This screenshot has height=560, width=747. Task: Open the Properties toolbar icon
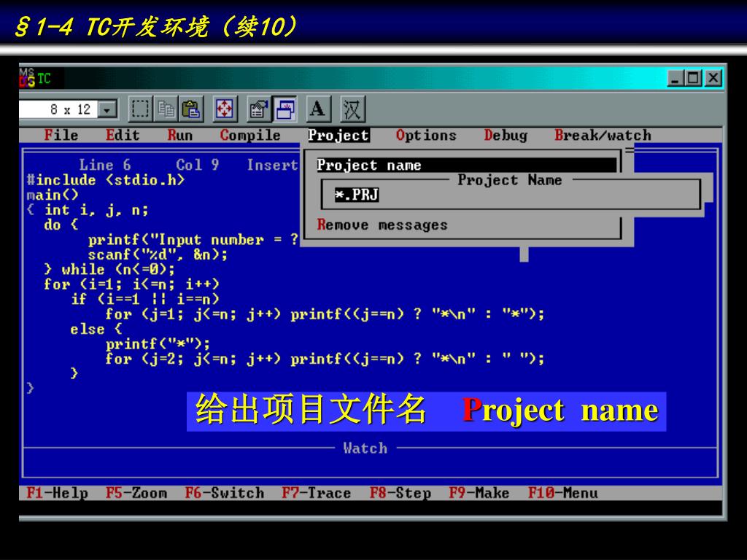pyautogui.click(x=259, y=109)
